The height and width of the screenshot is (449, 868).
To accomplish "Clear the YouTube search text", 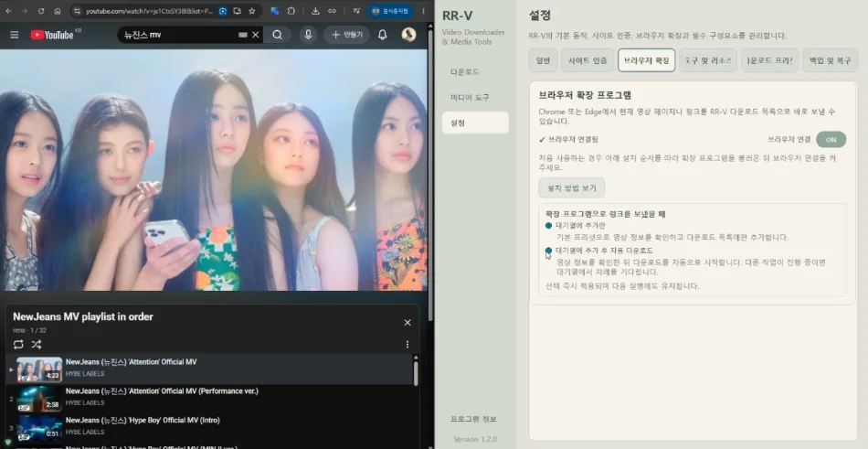I will click(x=256, y=35).
